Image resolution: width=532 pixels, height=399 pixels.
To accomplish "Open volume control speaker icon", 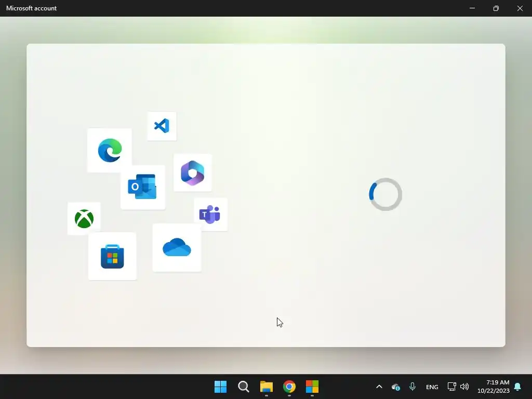I will [x=464, y=387].
